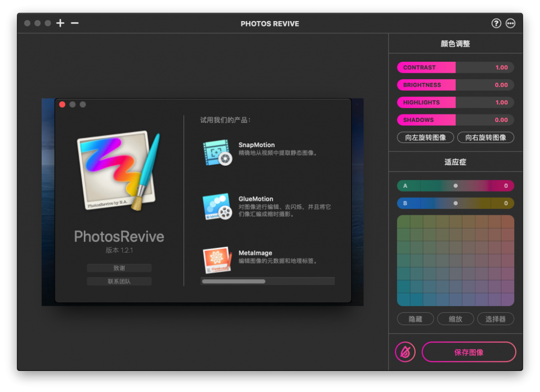Screen dimensions: 540x392
Task: Click the 缩放 button
Action: [455, 319]
